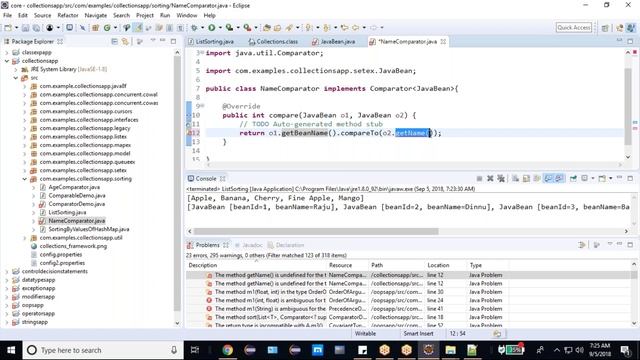Click the Windows Start button

pos(11,350)
